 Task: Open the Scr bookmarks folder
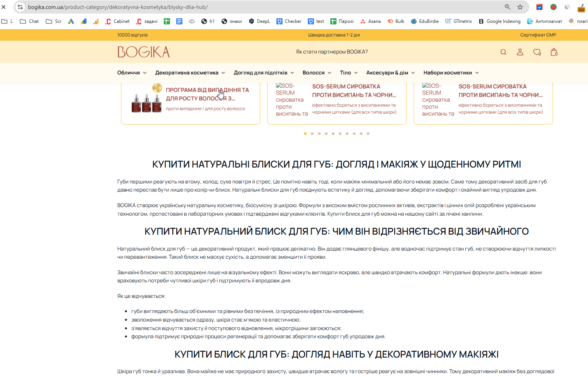54,21
